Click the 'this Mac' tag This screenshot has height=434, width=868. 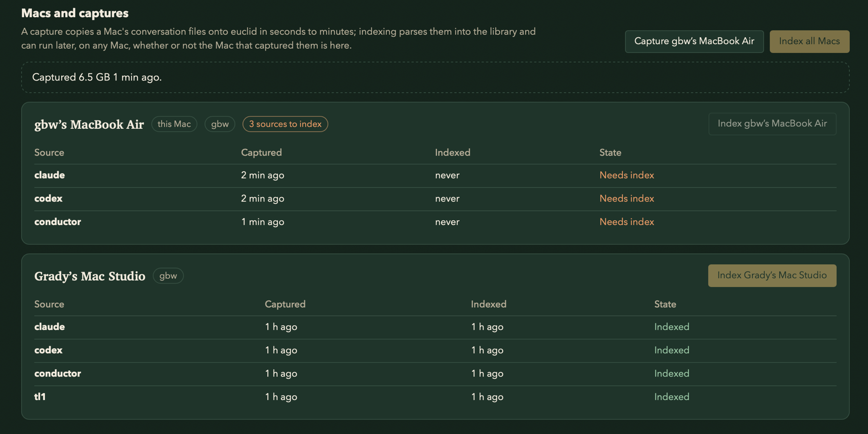click(174, 124)
